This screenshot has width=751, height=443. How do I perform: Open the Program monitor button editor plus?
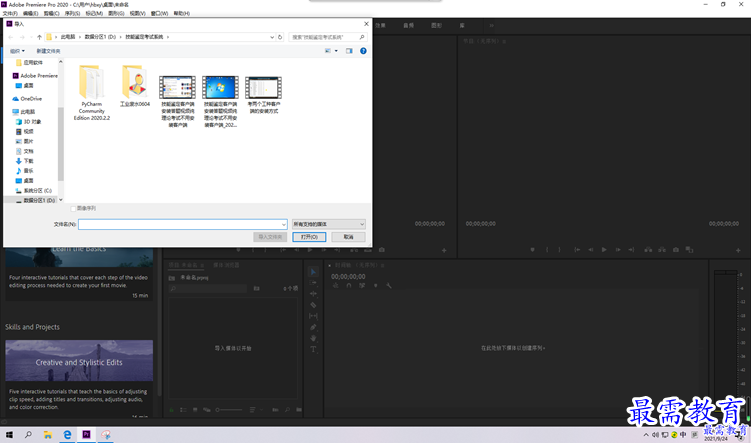click(738, 250)
